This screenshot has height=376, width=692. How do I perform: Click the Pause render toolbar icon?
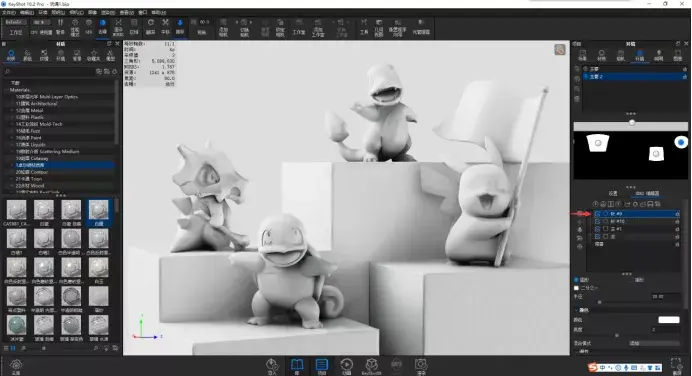click(60, 26)
